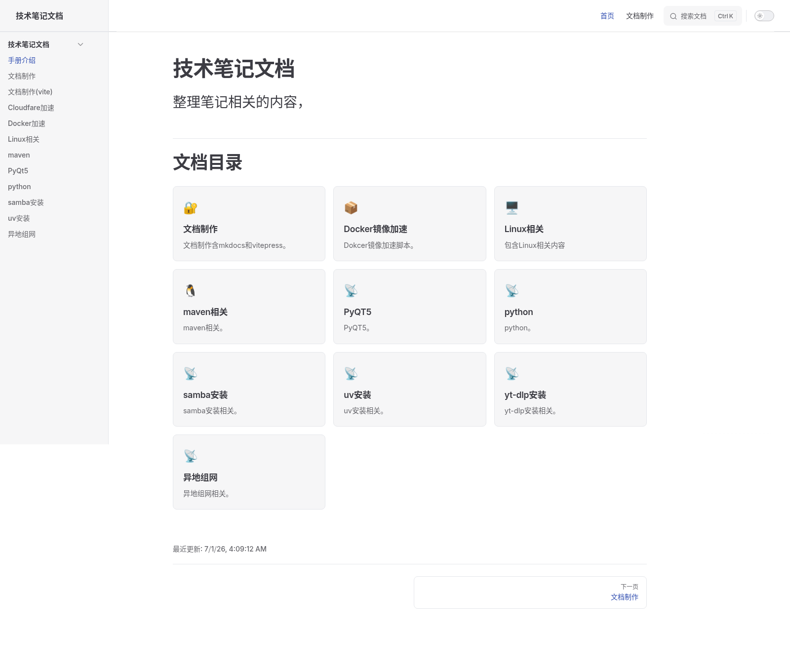Screen dimensions: 790x672
Task: Toggle dark mode appearance switch
Action: [764, 16]
